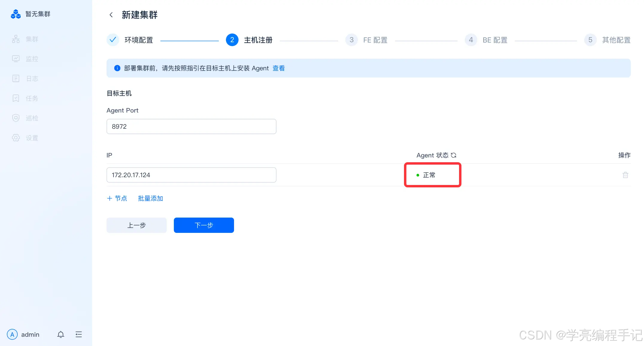Proceed with the 下一步 button
The height and width of the screenshot is (346, 644).
[x=204, y=225]
